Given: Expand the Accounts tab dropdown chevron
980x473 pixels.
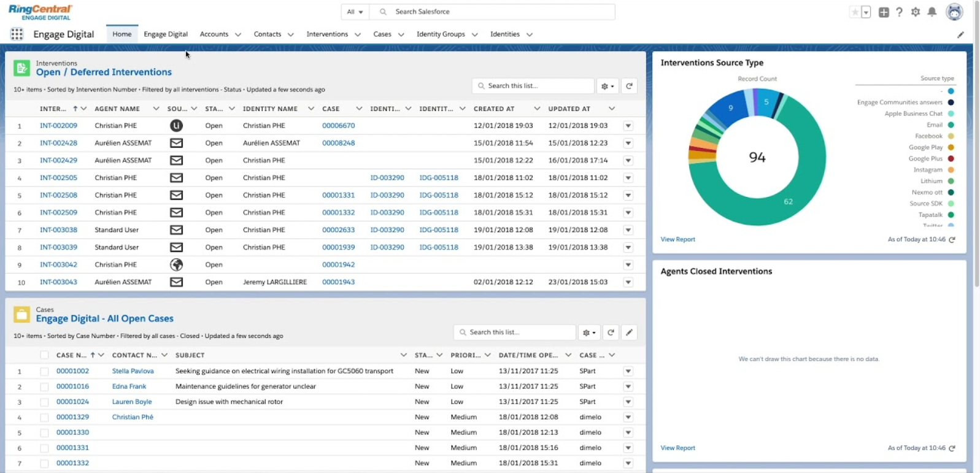Looking at the screenshot, I should (238, 35).
